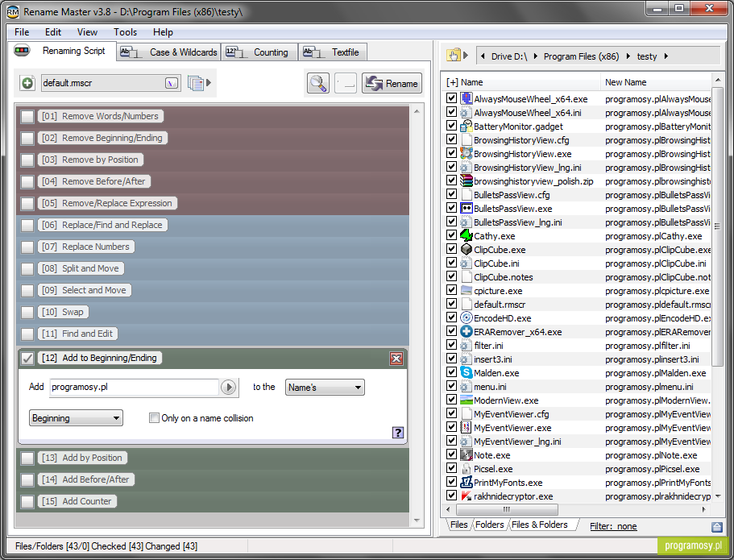Click the ModernView.exe file icon
The width and height of the screenshot is (734, 560).
467,400
